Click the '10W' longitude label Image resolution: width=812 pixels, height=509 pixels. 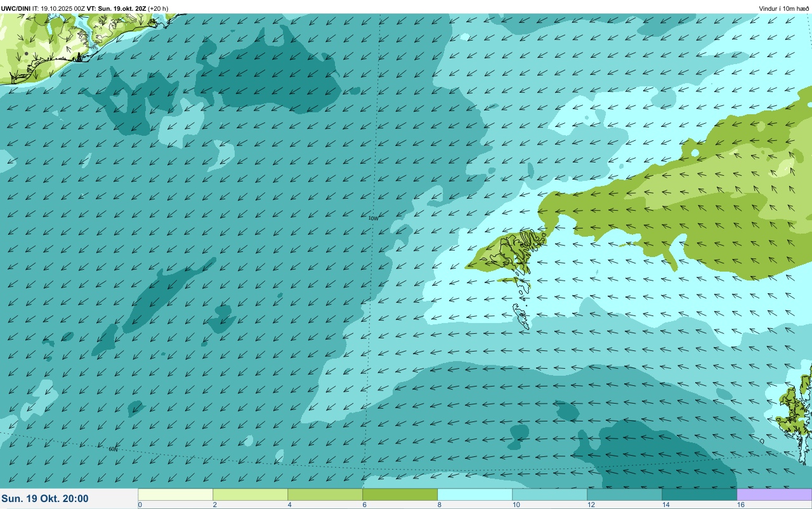tap(373, 218)
